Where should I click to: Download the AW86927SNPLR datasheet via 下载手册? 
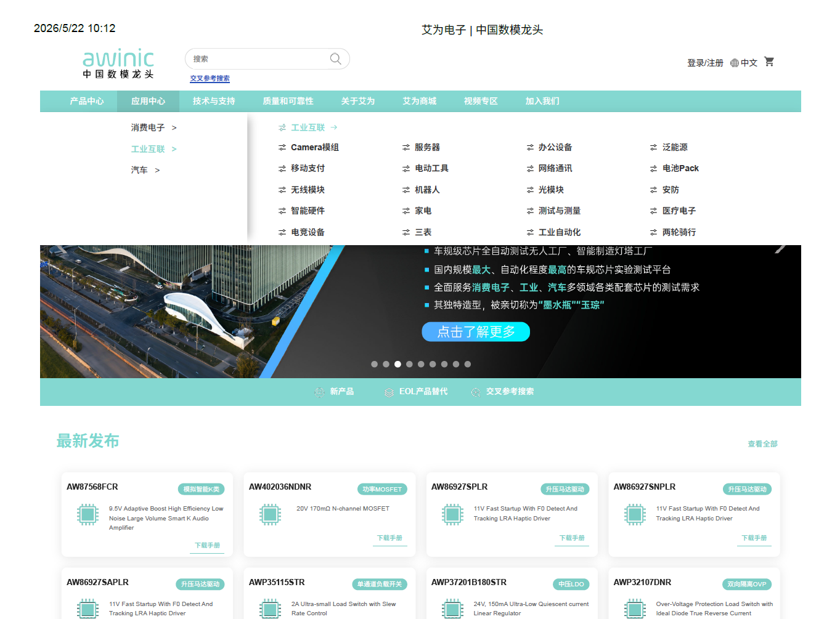click(754, 538)
